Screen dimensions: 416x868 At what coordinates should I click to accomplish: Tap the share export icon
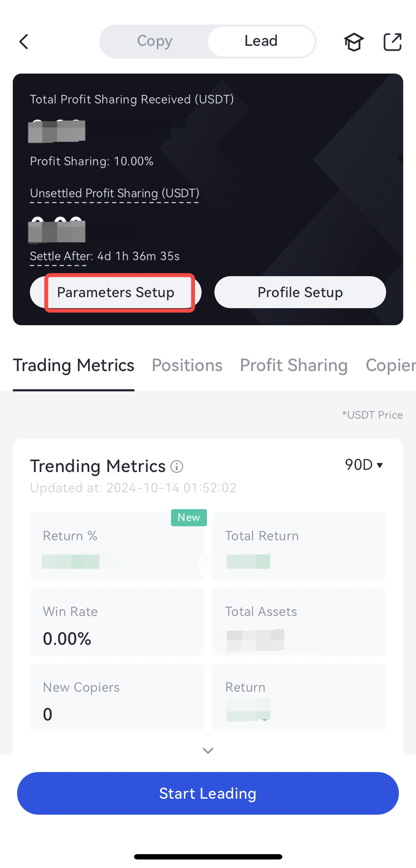(393, 42)
